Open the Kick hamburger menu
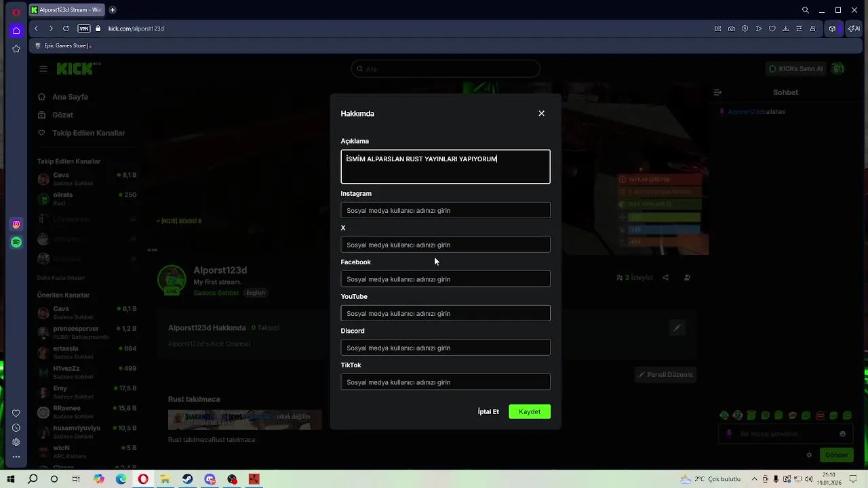The width and height of the screenshot is (868, 488). (43, 68)
